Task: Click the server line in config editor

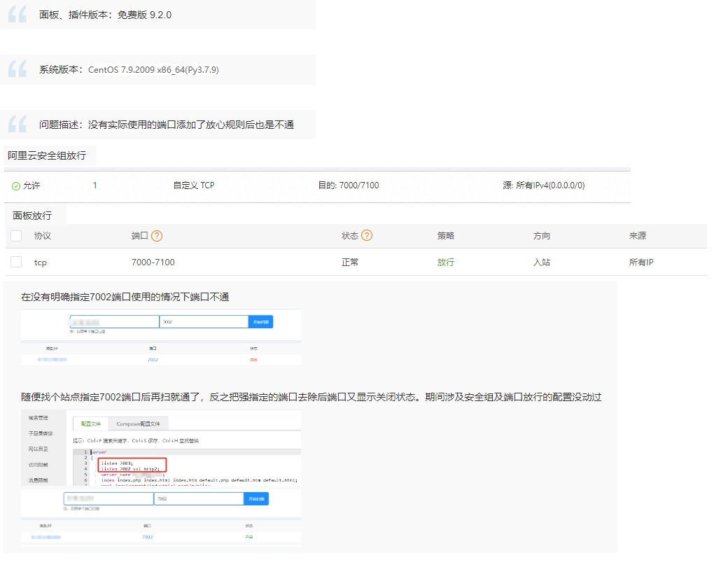Action: (x=99, y=451)
